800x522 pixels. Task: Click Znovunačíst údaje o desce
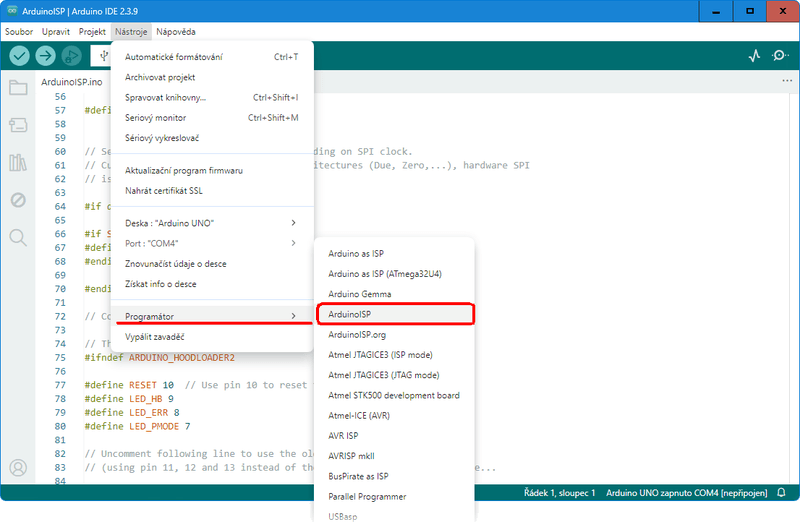pos(212,264)
